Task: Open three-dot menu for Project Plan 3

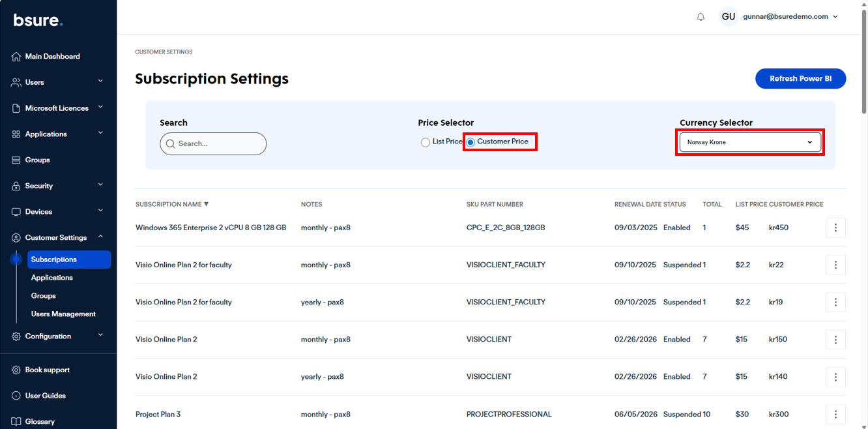Action: pyautogui.click(x=835, y=414)
